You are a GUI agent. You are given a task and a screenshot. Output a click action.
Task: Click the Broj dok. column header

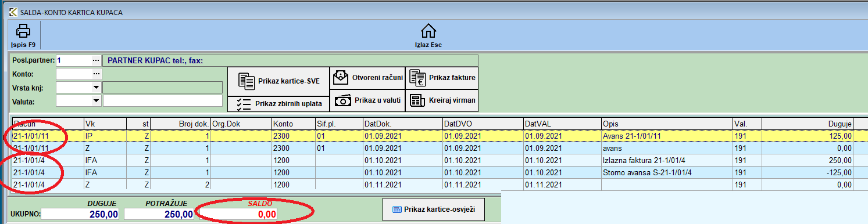181,124
